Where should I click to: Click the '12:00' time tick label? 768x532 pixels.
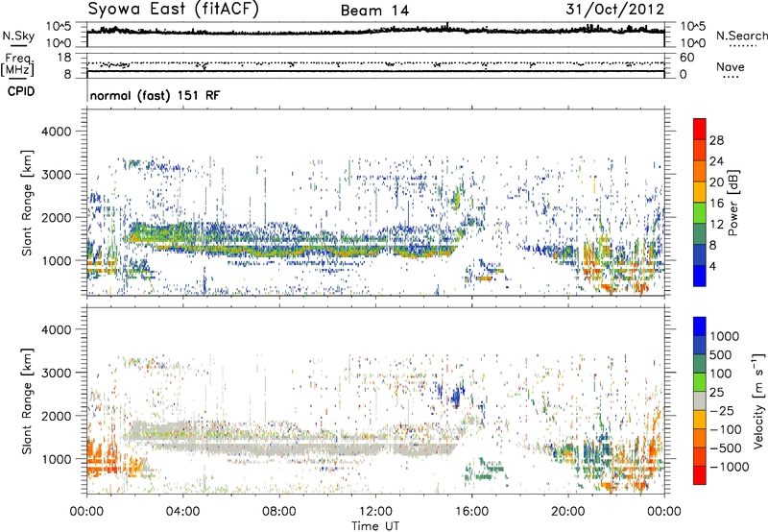375,512
